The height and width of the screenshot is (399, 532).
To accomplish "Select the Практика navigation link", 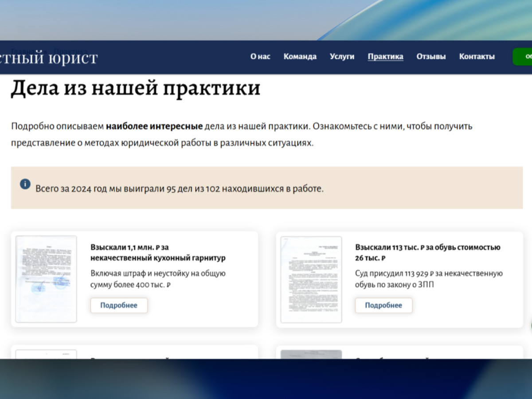I will 386,56.
